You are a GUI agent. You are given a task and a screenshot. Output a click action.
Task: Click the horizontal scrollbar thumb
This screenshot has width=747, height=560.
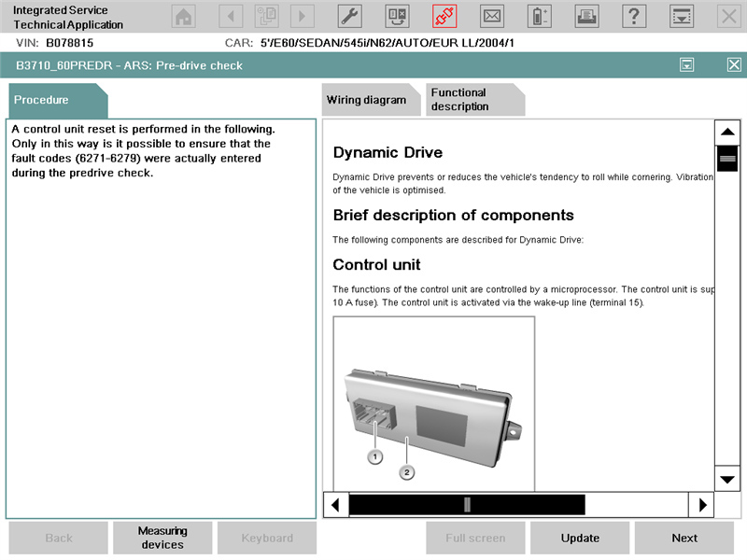[x=467, y=505]
